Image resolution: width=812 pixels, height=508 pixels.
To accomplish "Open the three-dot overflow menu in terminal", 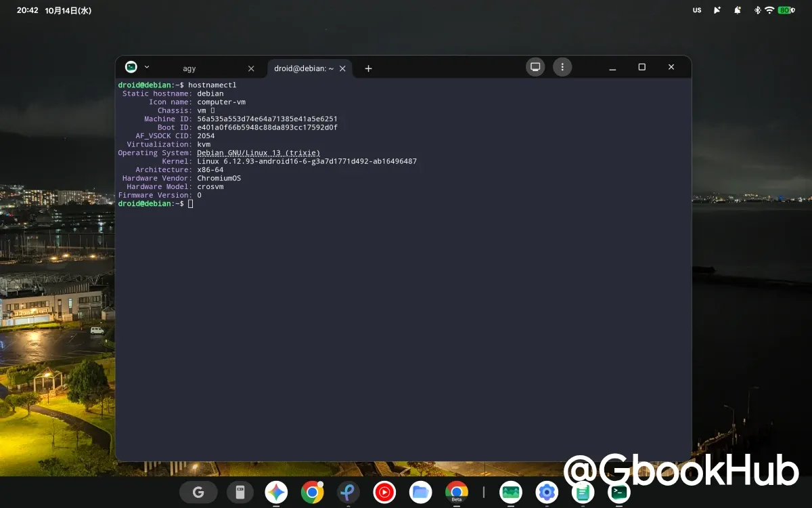I will (562, 67).
